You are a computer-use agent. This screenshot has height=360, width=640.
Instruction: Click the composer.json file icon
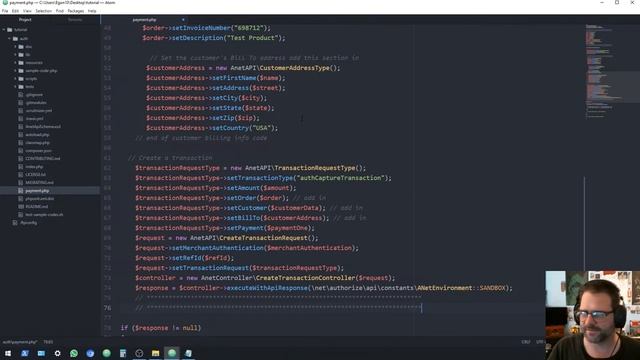click(x=21, y=151)
